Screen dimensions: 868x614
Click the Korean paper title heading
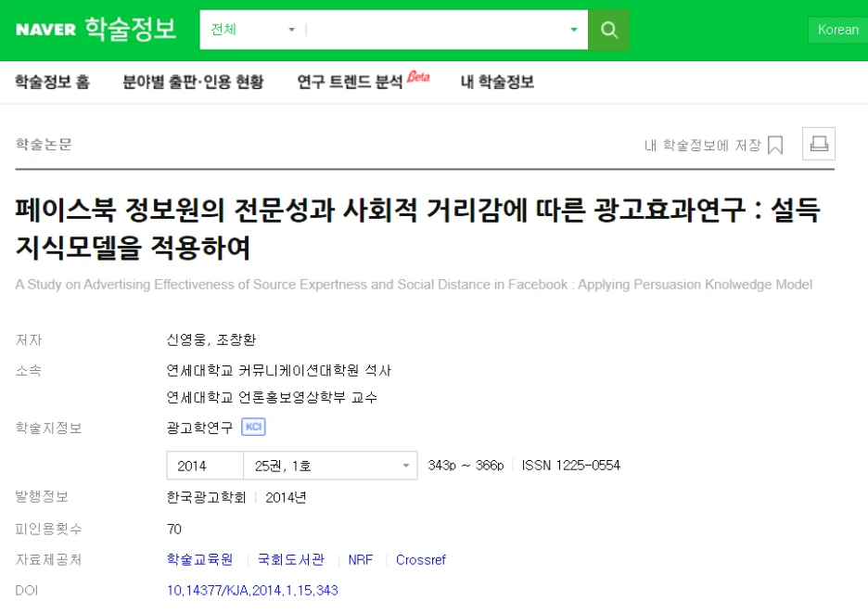417,228
